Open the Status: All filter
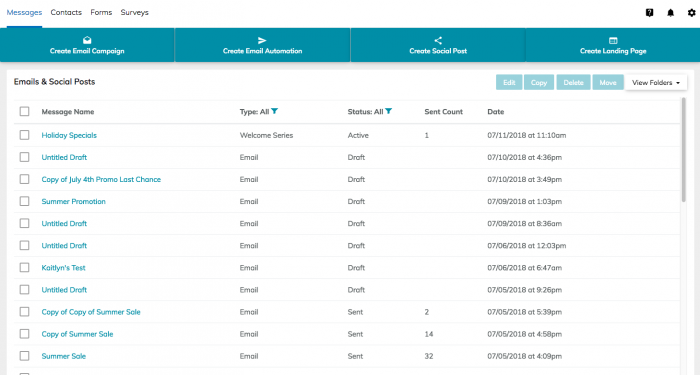This screenshot has width=700, height=375. point(370,112)
